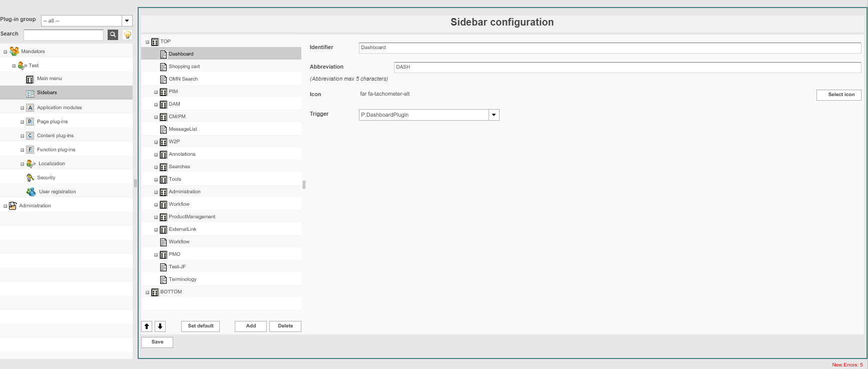This screenshot has width=868, height=369.
Task: Open the Plug-in group dropdown
Action: [127, 21]
